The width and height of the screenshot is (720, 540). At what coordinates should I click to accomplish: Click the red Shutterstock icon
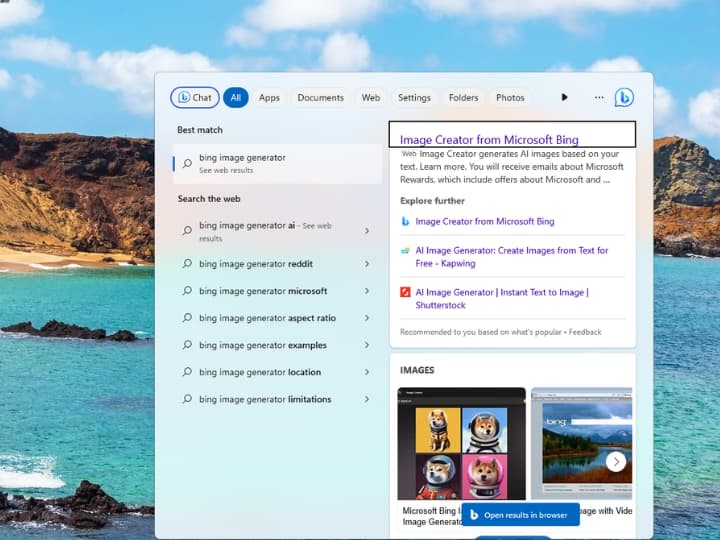[x=405, y=292]
